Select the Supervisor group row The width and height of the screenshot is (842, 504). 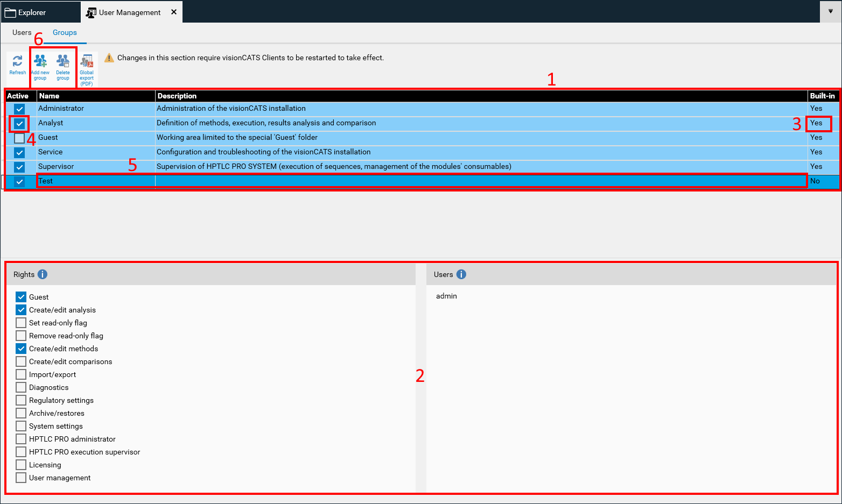pos(56,167)
